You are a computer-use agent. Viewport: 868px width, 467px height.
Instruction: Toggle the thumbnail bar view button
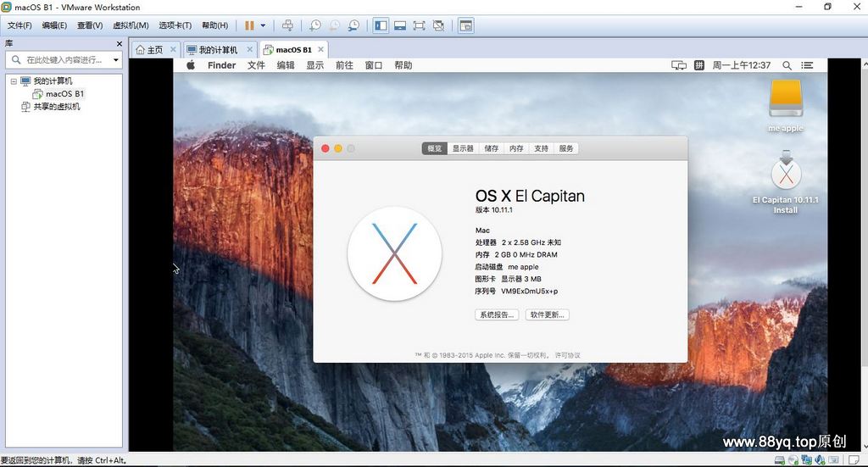[x=400, y=25]
